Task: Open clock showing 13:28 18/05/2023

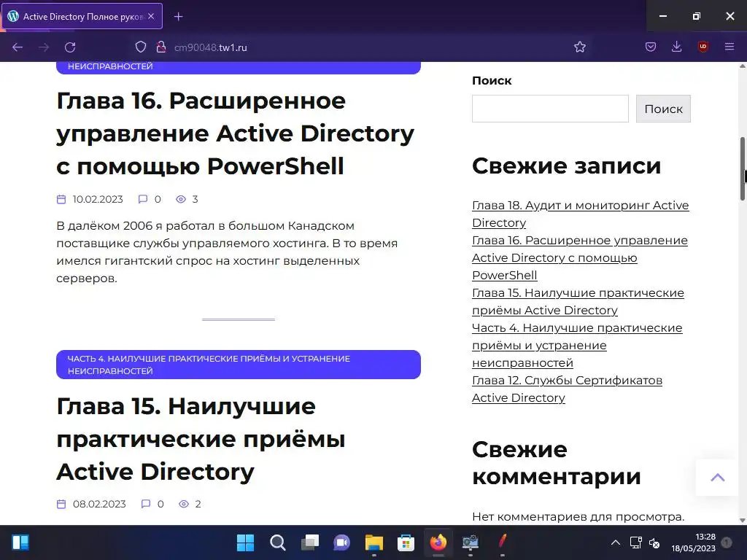Action: tap(694, 542)
